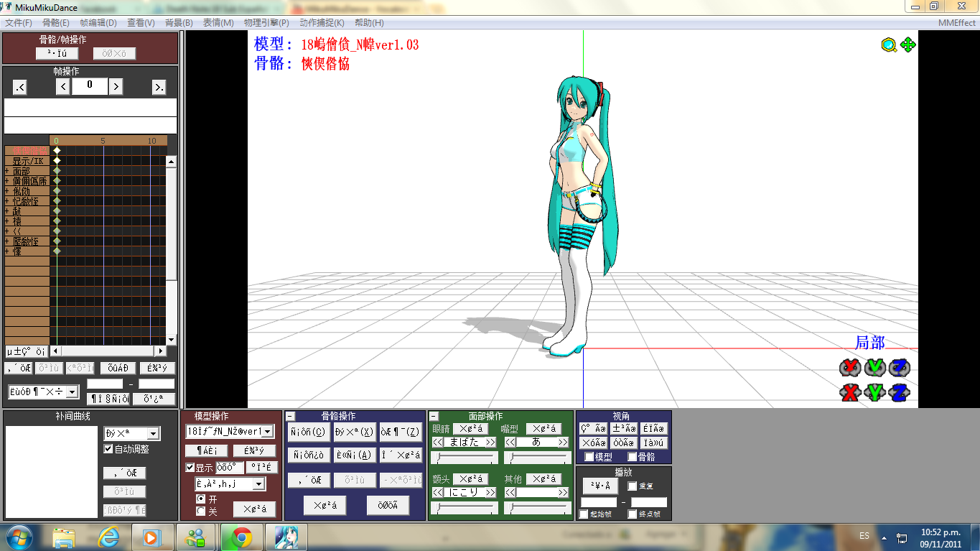The height and width of the screenshot is (551, 980).
Task: Click '<<' in the 其他 morph selector
Action: [x=511, y=493]
